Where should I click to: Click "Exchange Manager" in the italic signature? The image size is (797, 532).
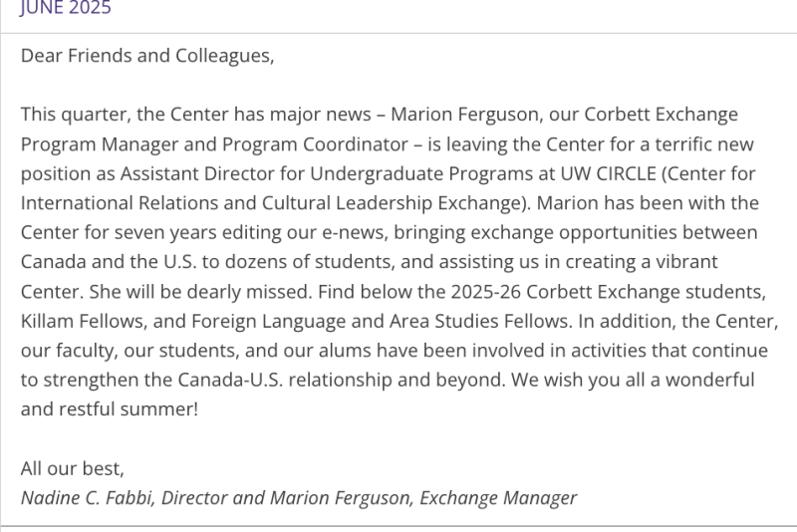(x=498, y=498)
